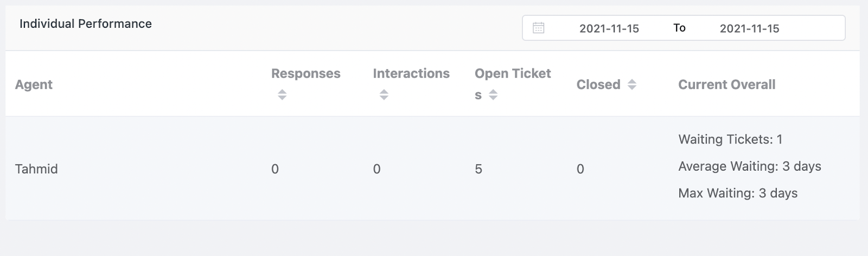This screenshot has width=868, height=256.
Task: Select agent Tahmid in the table
Action: (x=36, y=168)
